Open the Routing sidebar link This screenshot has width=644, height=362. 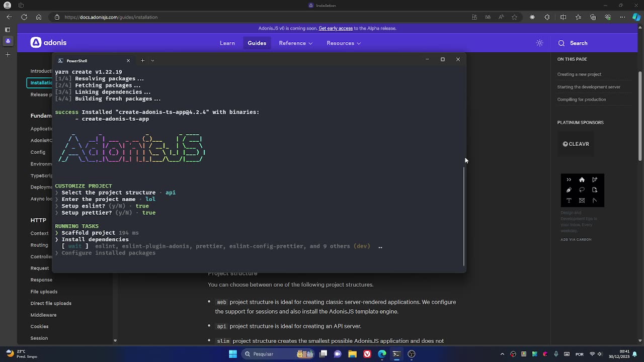click(39, 245)
